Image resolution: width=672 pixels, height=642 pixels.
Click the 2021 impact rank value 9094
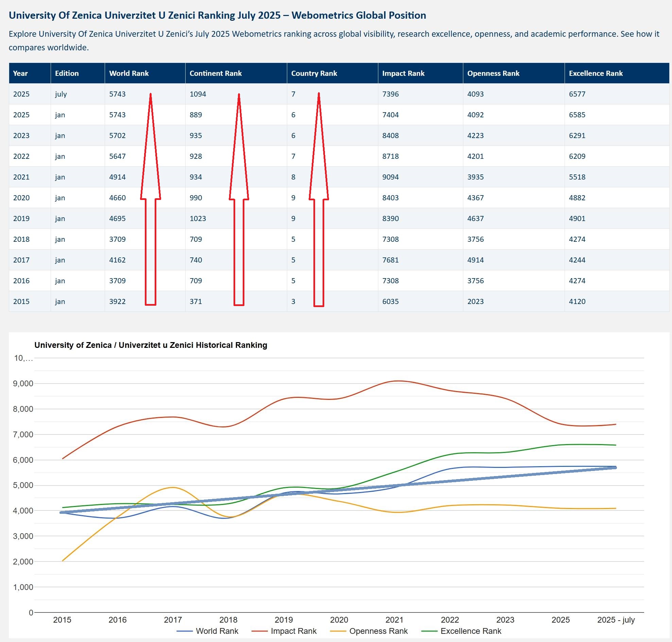point(391,177)
